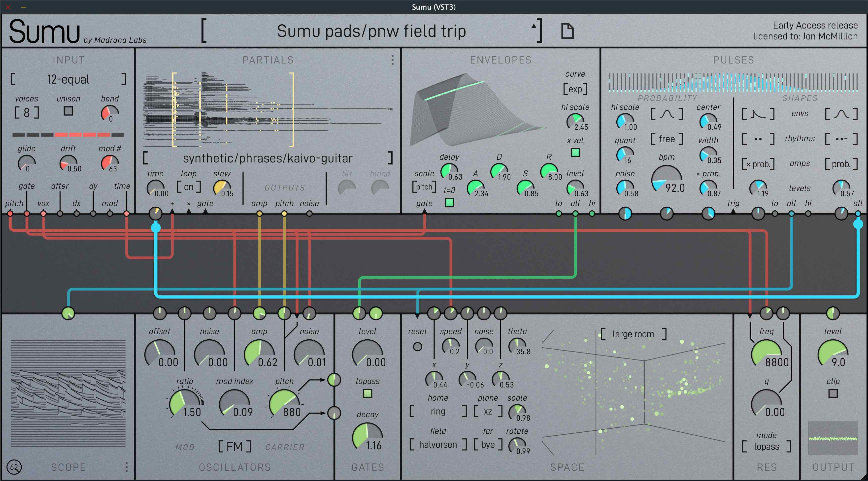This screenshot has width=868, height=481.
Task: Click the oscillator ratio 1.50 dial
Action: click(x=184, y=404)
